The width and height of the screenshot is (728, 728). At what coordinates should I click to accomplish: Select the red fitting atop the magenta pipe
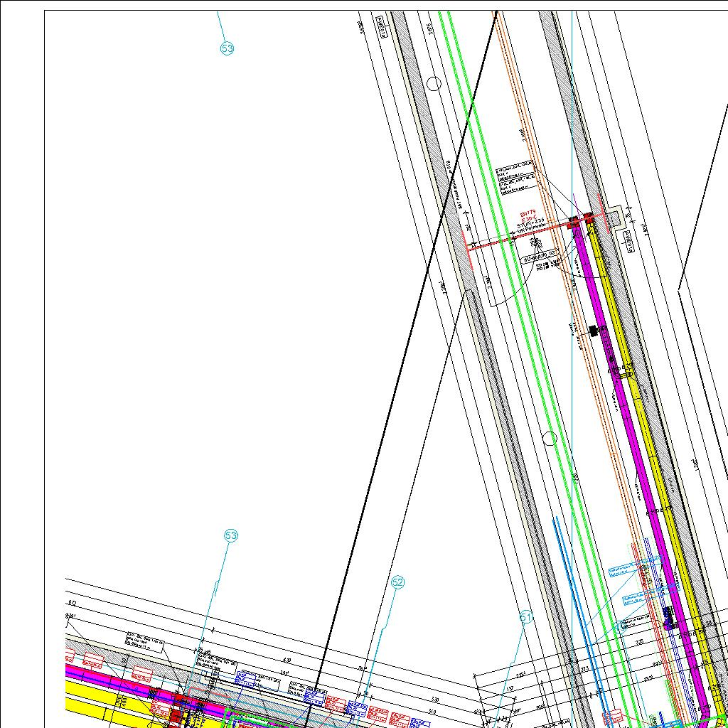click(x=574, y=223)
